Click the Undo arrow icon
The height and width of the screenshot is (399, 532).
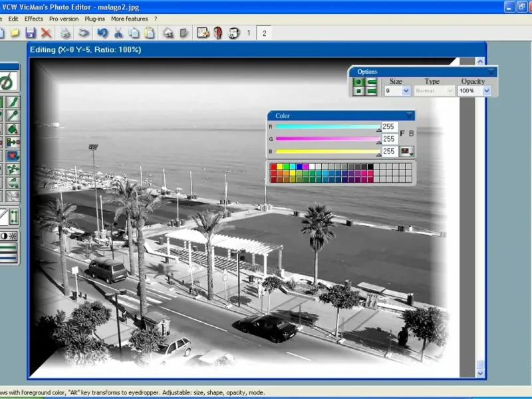pos(102,33)
